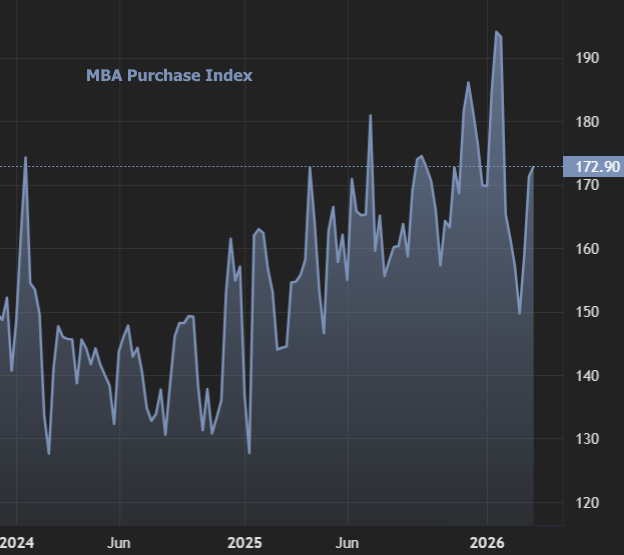The width and height of the screenshot is (624, 555).
Task: Click the MBA Purchase Index chart title
Action: pos(169,76)
